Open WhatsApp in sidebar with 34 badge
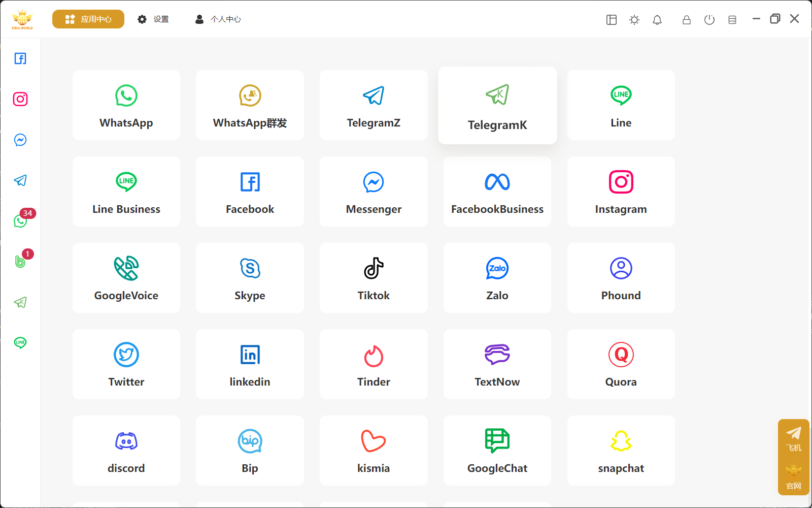Screen dimensions: 812x508 (x=20, y=221)
